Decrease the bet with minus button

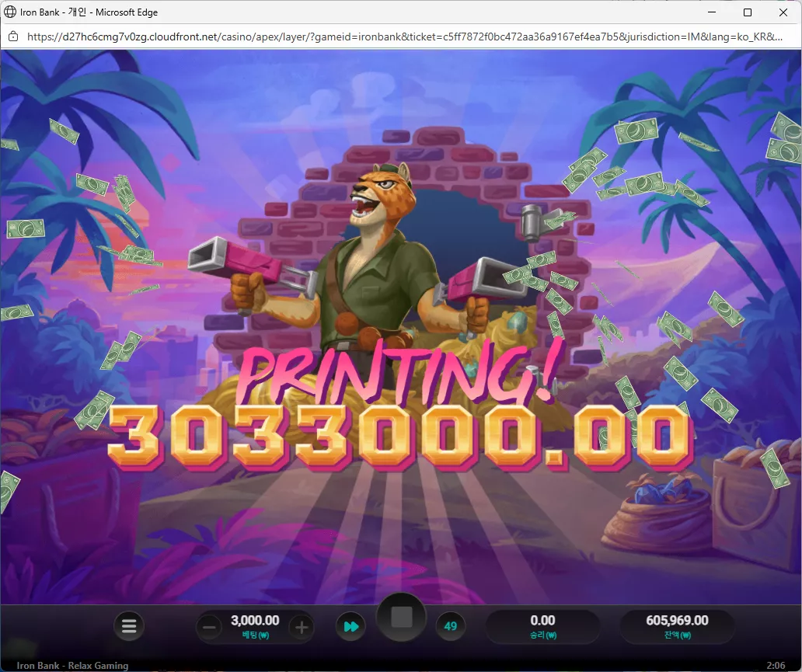210,627
